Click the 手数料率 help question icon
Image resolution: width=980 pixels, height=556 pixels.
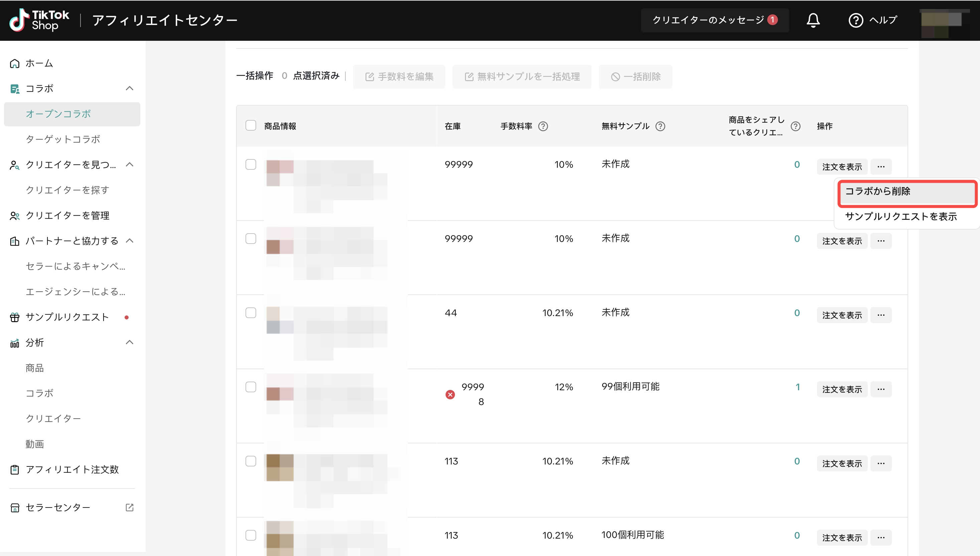pyautogui.click(x=543, y=126)
